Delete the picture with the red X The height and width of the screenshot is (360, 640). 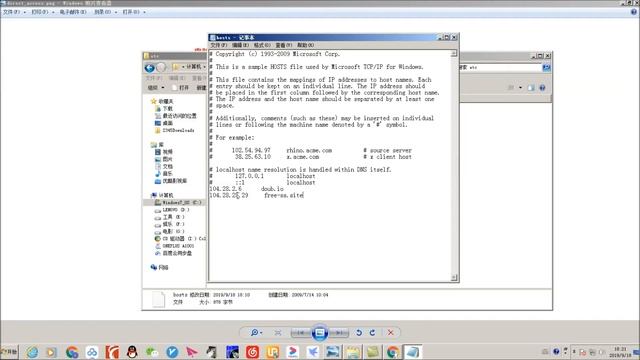click(x=391, y=333)
